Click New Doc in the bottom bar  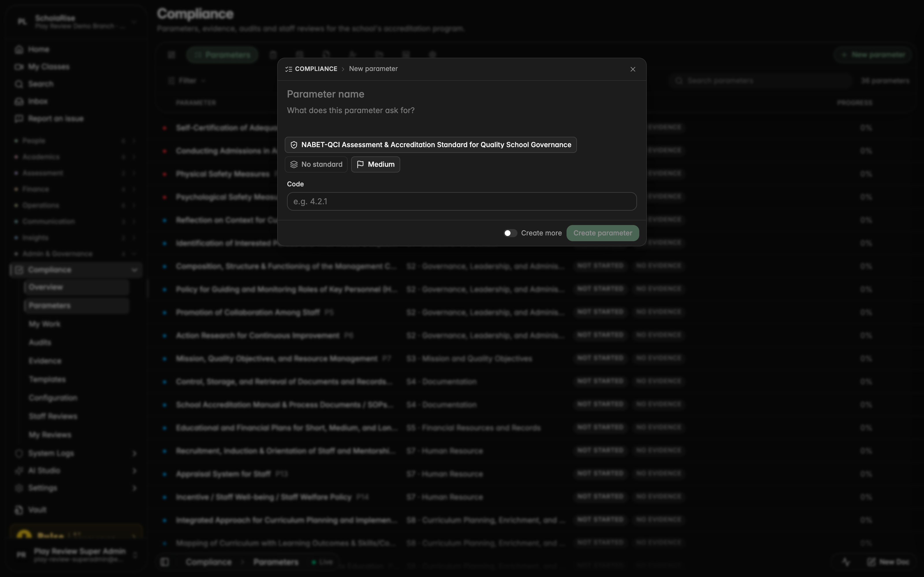point(888,562)
